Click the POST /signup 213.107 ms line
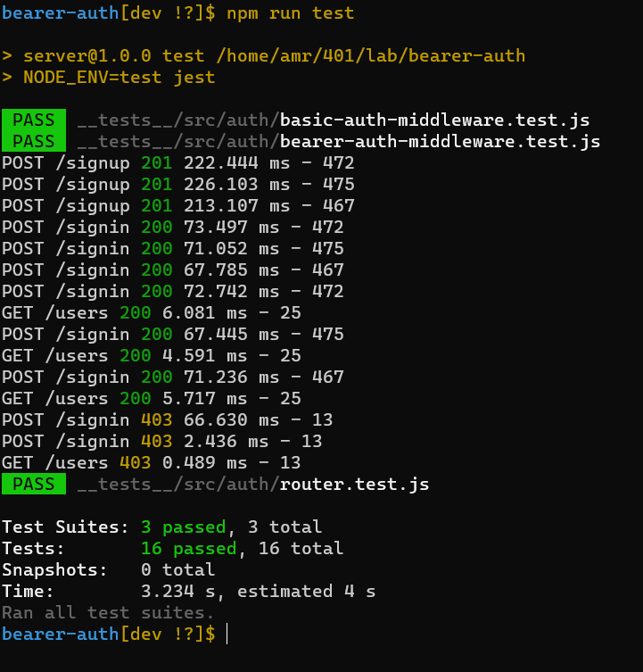This screenshot has height=672, width=643. click(x=178, y=206)
